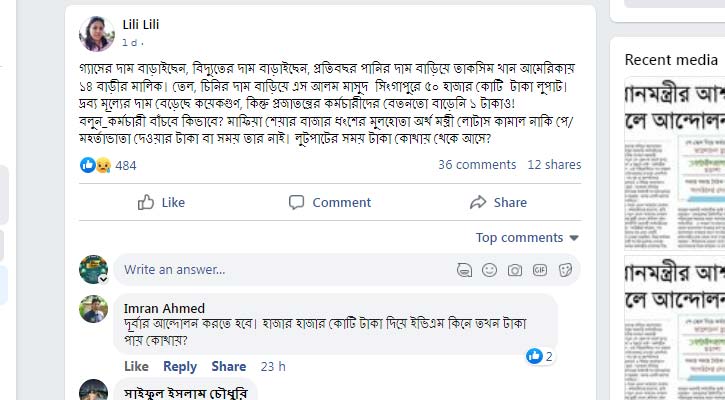The image size is (725, 400).
Task: View the 12 shares link
Action: (554, 165)
